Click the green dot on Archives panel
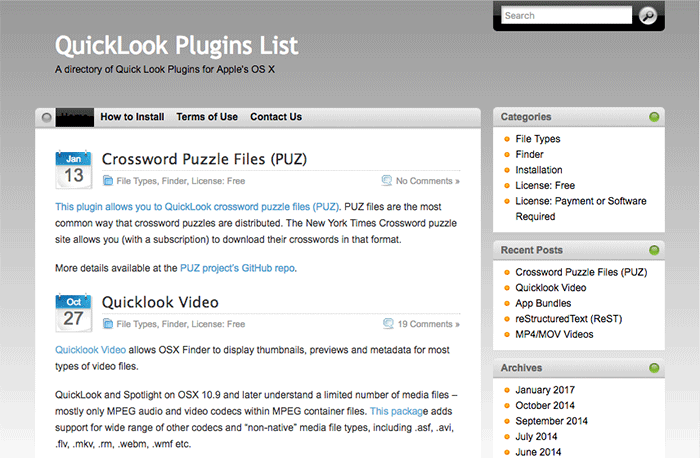This screenshot has width=700, height=458. [654, 368]
